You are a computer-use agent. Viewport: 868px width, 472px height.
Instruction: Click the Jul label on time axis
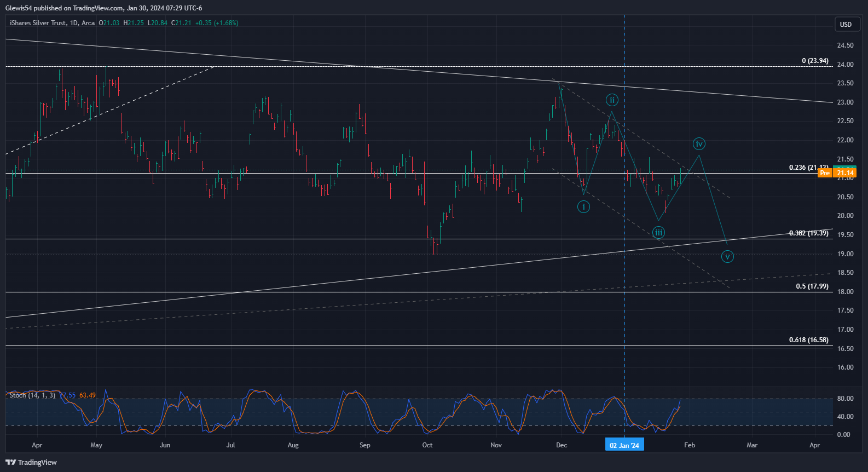click(230, 445)
